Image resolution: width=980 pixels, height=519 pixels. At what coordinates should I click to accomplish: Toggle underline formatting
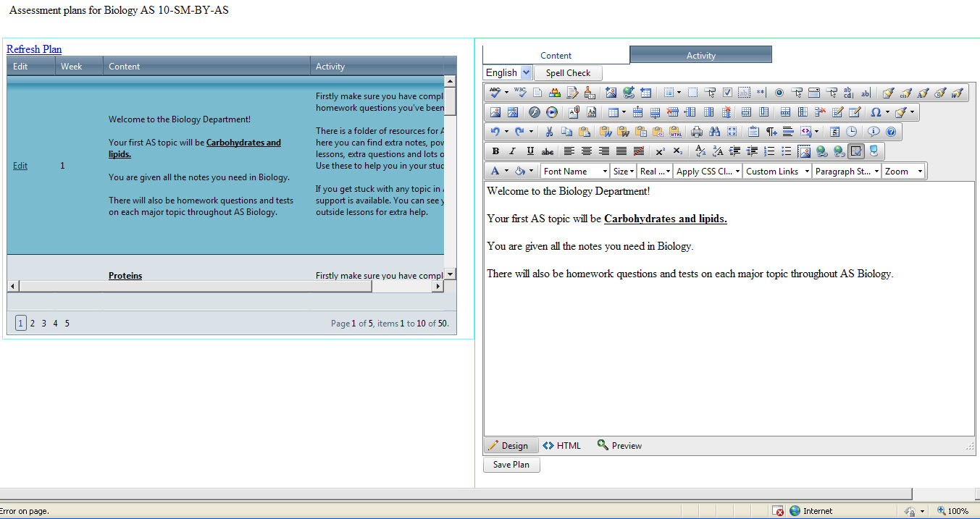pos(530,151)
